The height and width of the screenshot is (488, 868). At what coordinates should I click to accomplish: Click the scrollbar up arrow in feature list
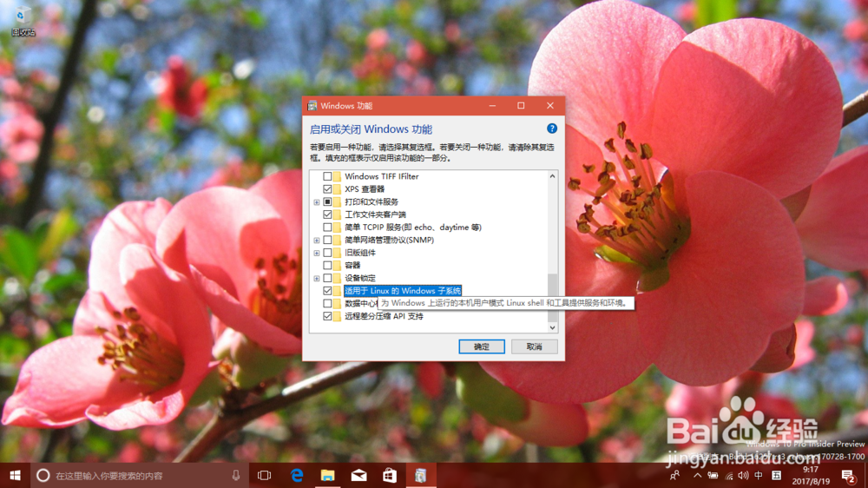(552, 176)
